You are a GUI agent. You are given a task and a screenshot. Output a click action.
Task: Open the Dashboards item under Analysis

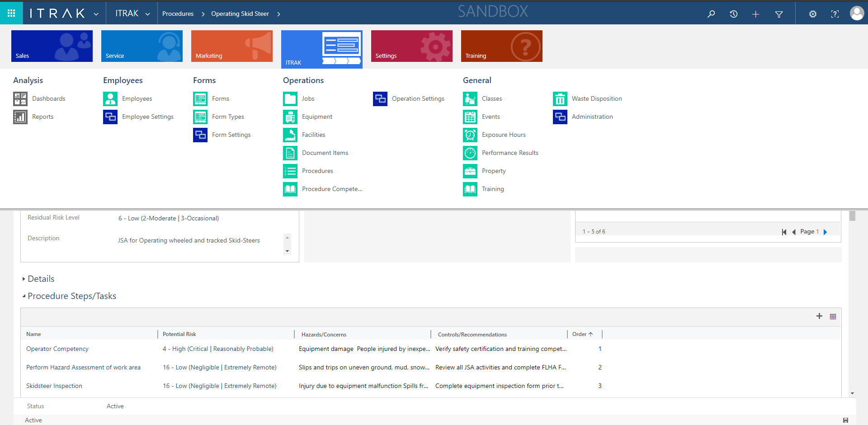[x=48, y=98]
